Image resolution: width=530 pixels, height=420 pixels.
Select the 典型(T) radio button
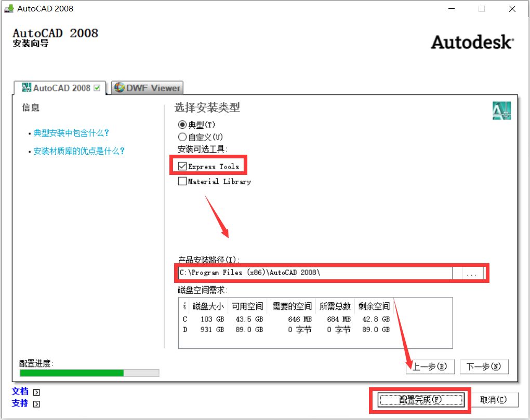(x=182, y=125)
